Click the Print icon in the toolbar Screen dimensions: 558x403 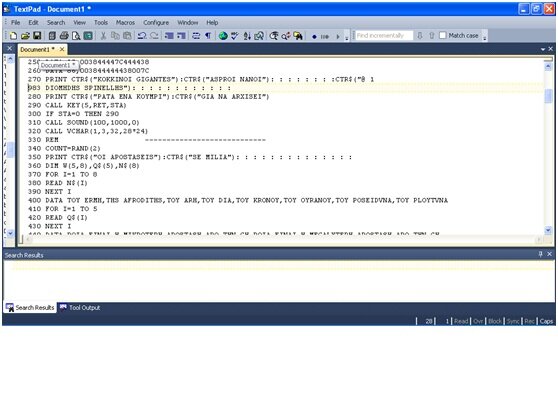[64, 36]
